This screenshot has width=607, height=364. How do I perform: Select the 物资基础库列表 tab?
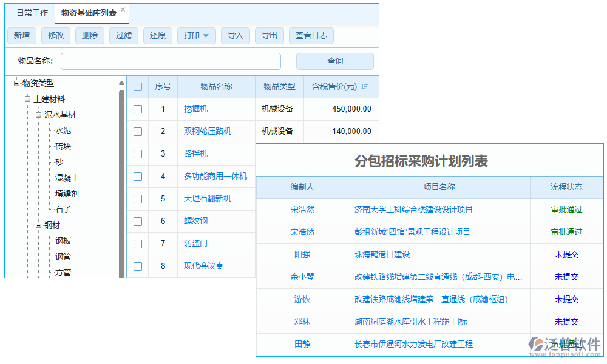[x=87, y=12]
